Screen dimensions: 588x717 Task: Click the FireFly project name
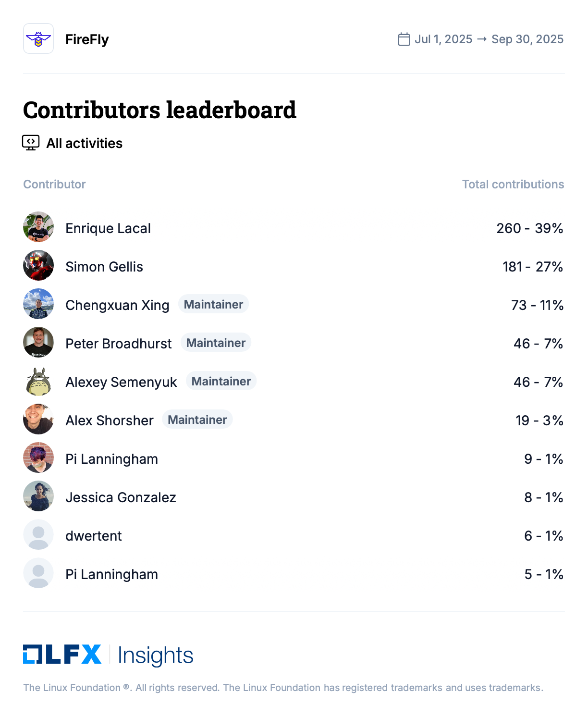87,39
